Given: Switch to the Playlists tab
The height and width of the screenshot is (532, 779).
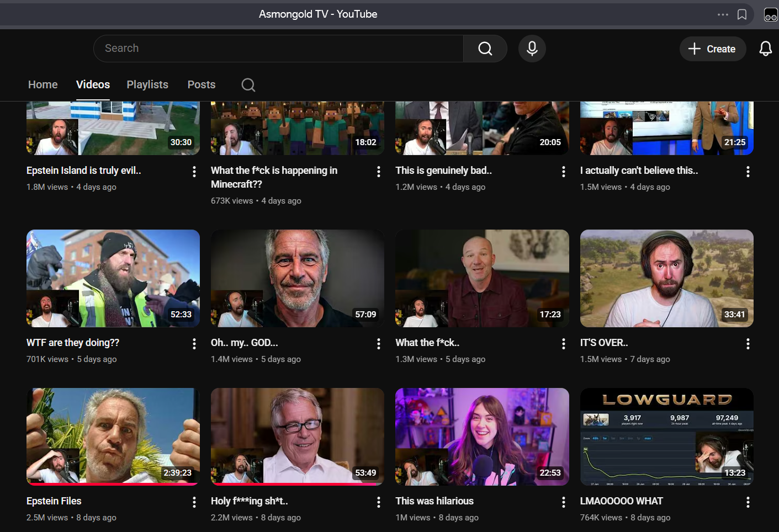Looking at the screenshot, I should click(x=147, y=84).
